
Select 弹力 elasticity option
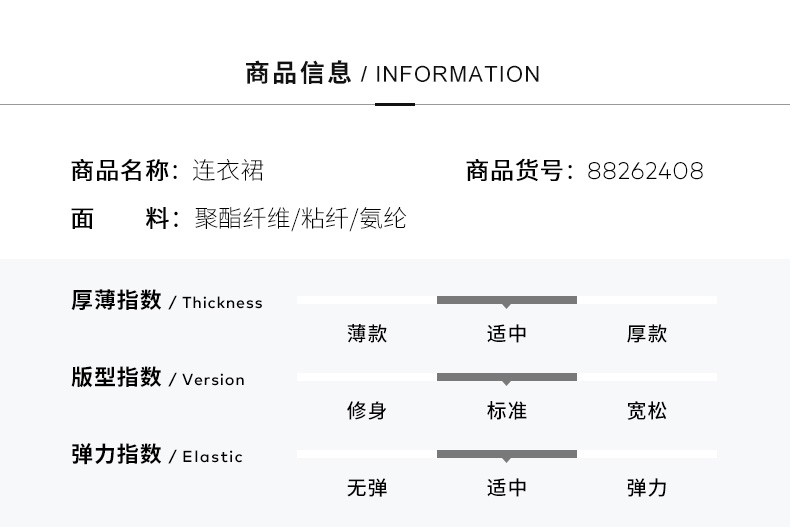pos(647,488)
